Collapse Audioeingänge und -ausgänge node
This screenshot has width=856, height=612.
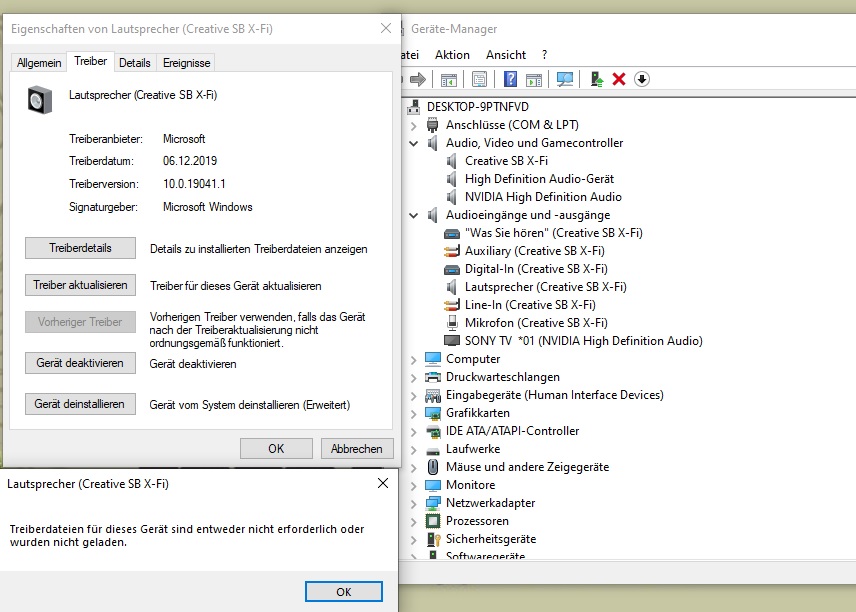coord(414,215)
